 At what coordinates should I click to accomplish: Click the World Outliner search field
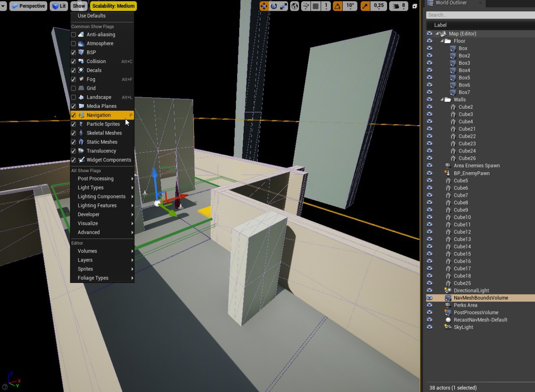(480, 15)
